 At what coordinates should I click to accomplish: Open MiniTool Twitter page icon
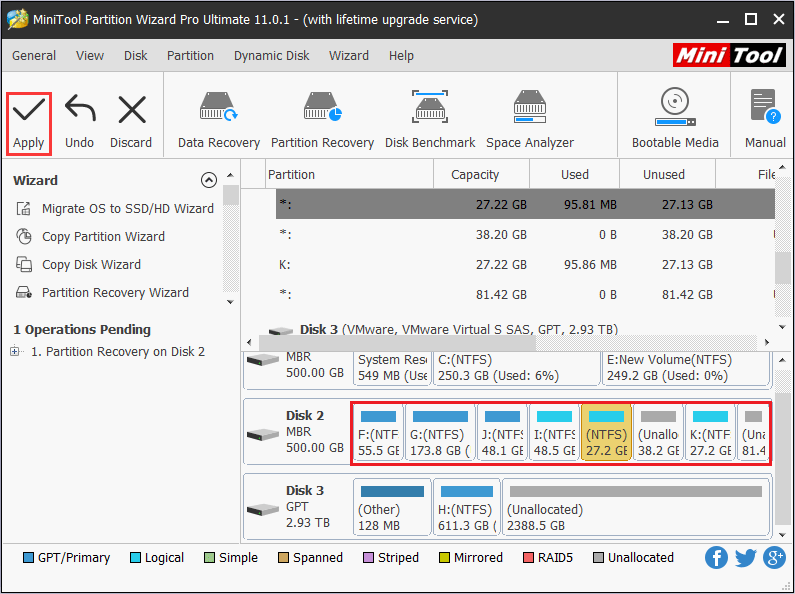pos(745,558)
